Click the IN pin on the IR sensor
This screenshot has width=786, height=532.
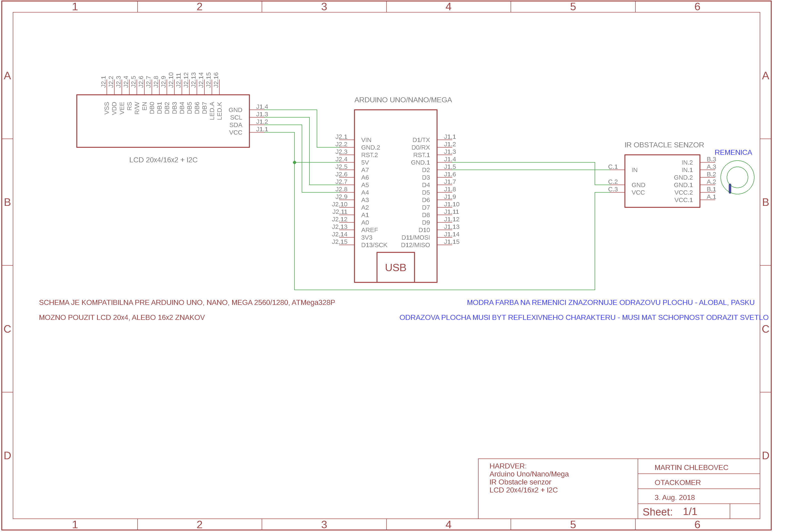[x=634, y=170]
